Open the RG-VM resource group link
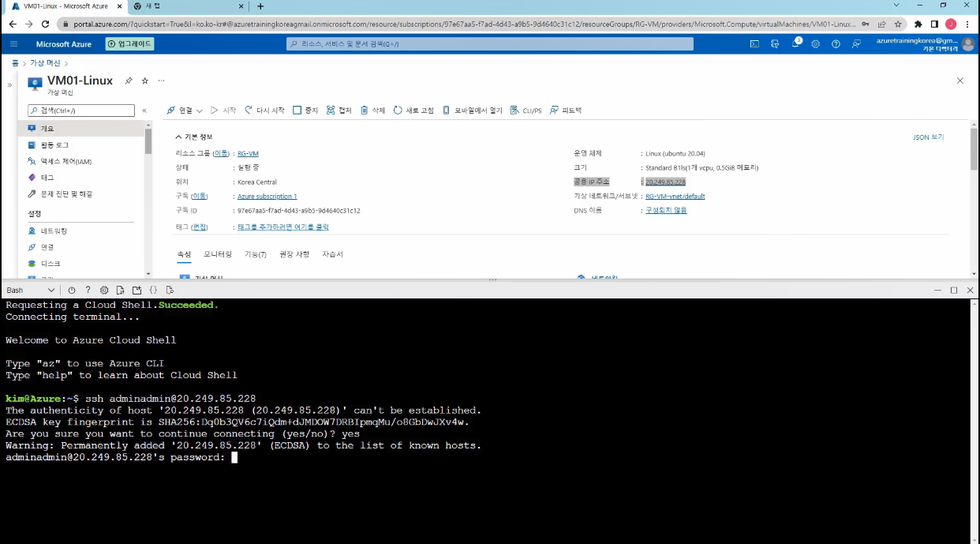Screen dimensions: 980x544 [248, 153]
